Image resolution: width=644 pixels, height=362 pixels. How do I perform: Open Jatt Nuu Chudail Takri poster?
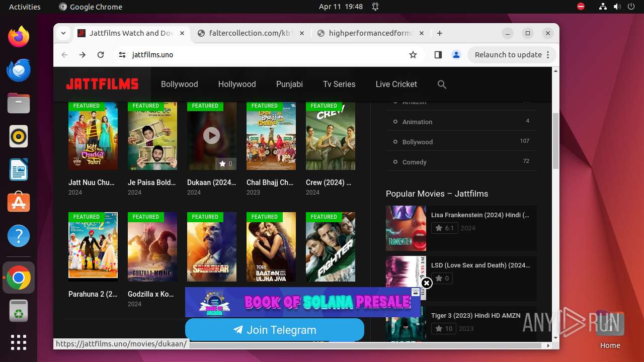(93, 136)
